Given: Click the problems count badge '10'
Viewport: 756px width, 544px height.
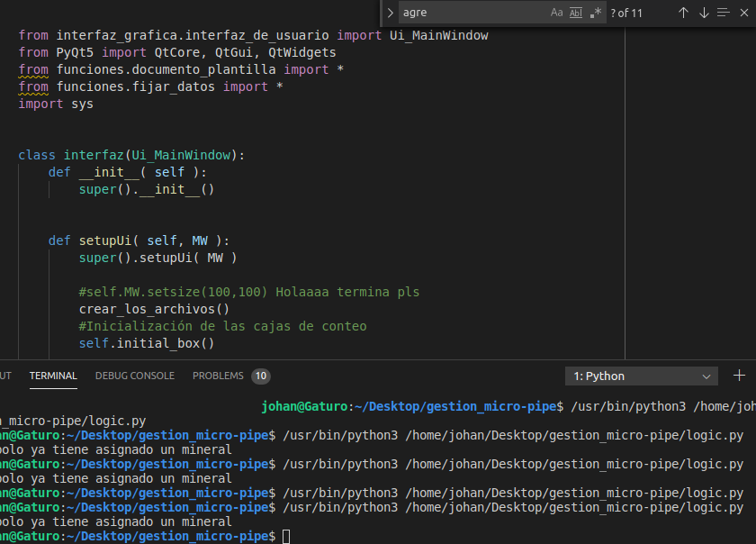Looking at the screenshot, I should tap(261, 376).
